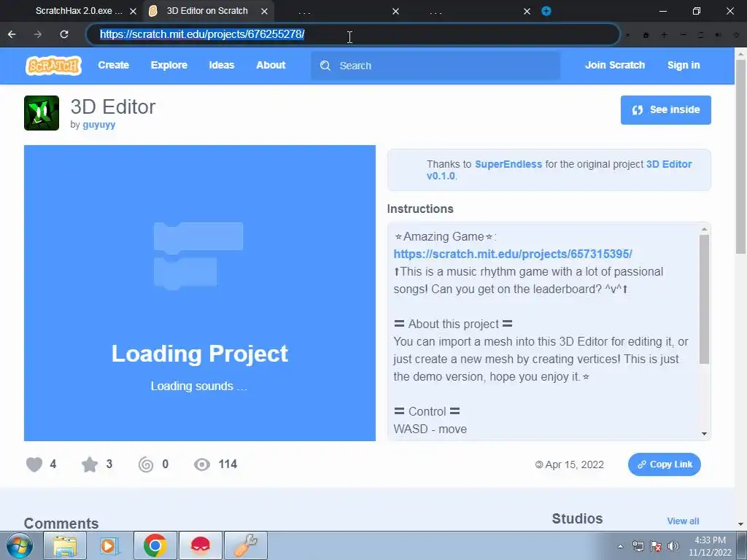Open File Explorer from the taskbar

pyautogui.click(x=65, y=545)
